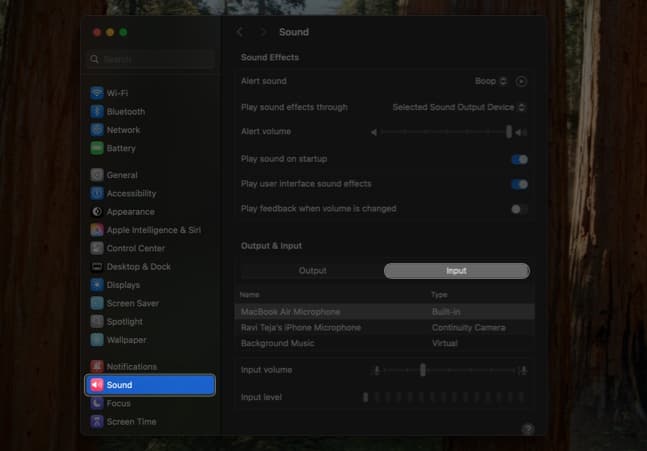This screenshot has height=451, width=647.
Task: Select the Network globe icon
Action: (x=97, y=130)
